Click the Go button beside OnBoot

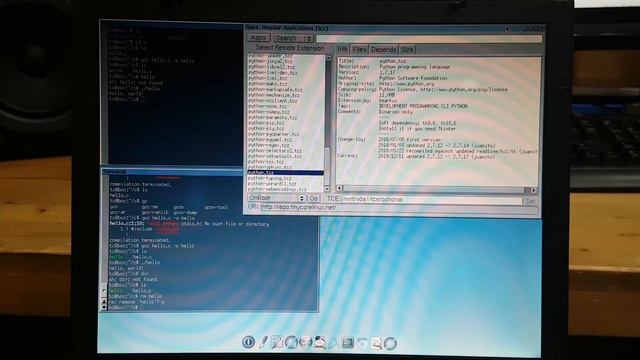point(313,198)
